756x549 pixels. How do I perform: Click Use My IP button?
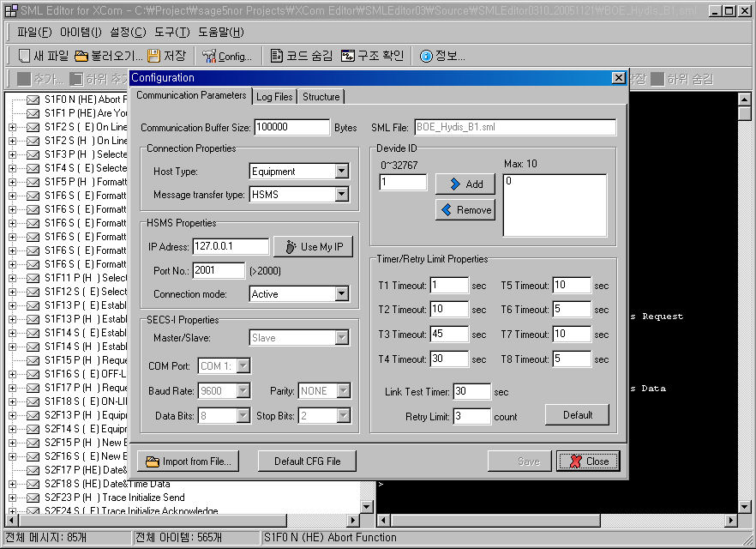click(x=313, y=247)
